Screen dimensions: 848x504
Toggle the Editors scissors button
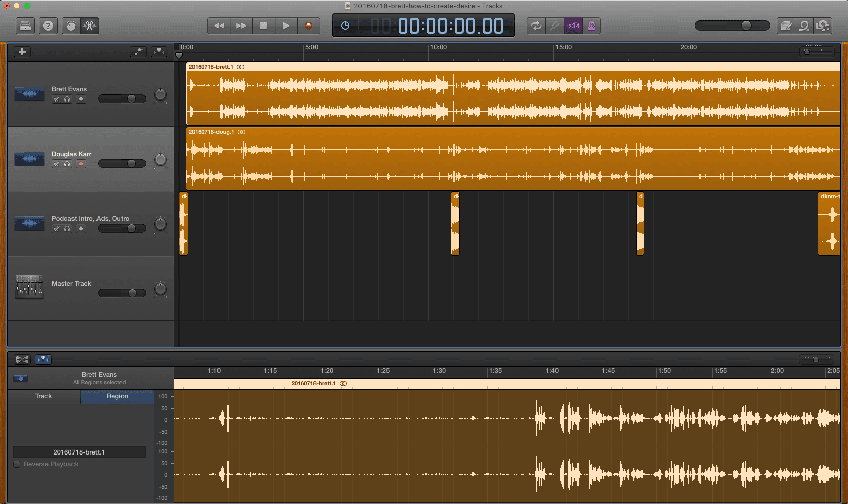click(90, 26)
